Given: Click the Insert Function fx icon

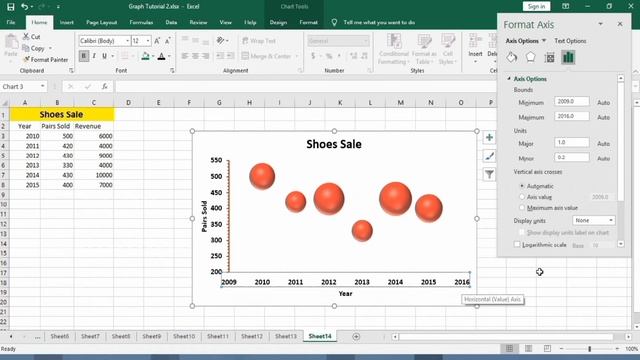Looking at the screenshot, I should point(105,87).
